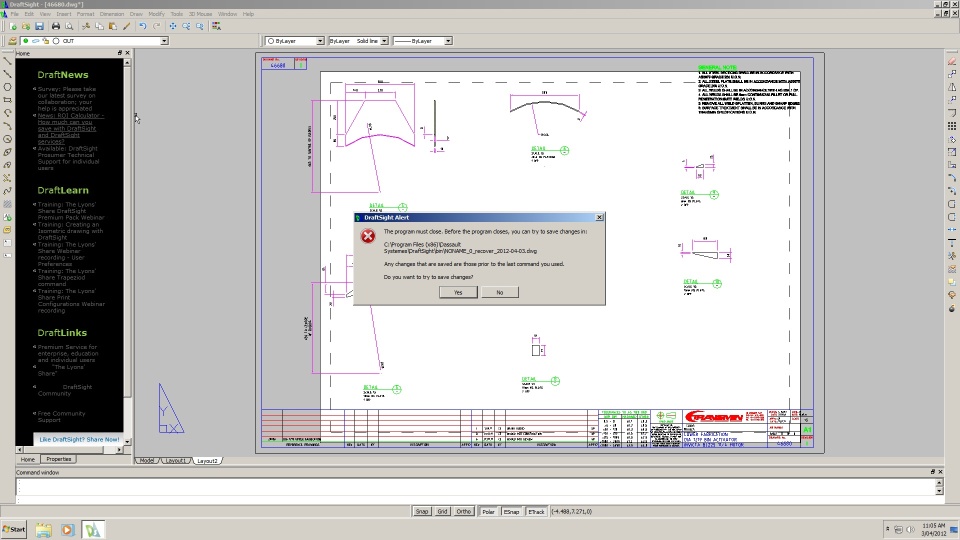Click the Properties palette icon in toolbar

pyautogui.click(x=216, y=26)
